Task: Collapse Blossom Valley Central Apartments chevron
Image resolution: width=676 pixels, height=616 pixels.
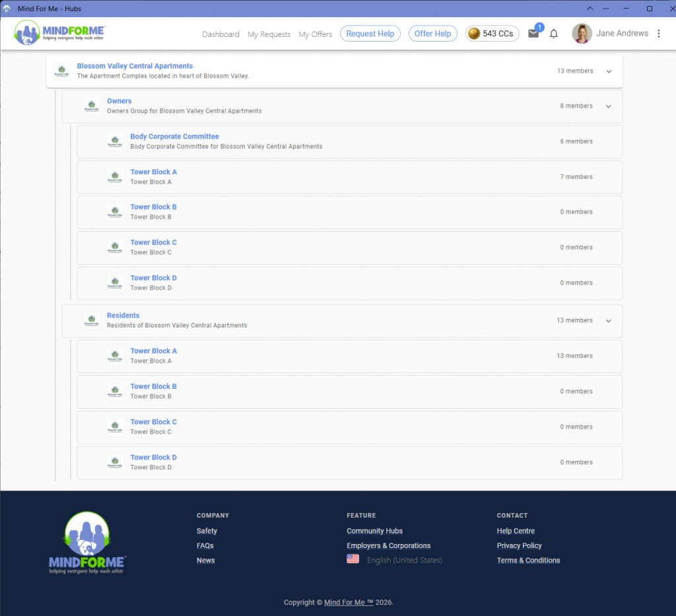Action: 609,71
